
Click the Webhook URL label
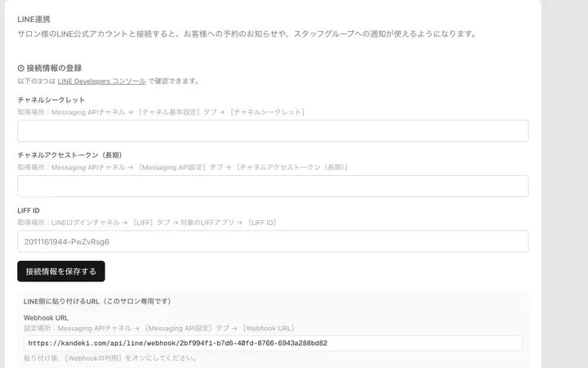coord(46,318)
